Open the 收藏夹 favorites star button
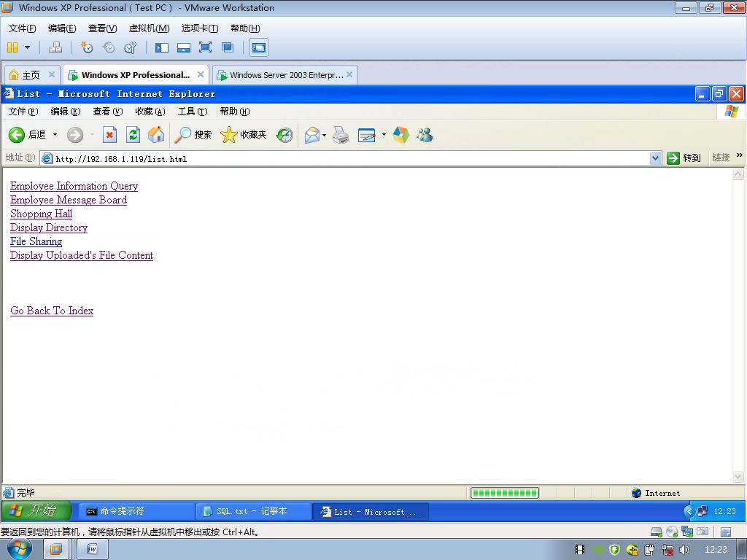The height and width of the screenshot is (560, 747). click(x=244, y=135)
